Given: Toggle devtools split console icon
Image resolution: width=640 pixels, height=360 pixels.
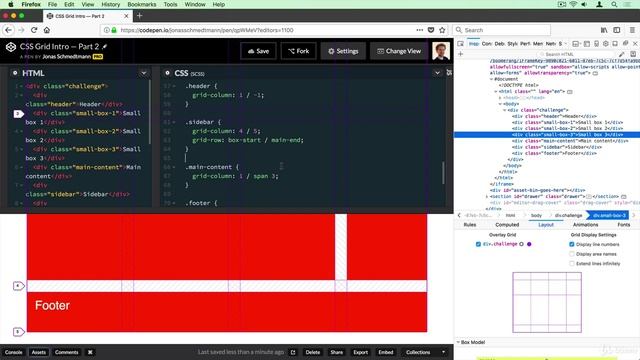Looking at the screenshot, I should [587, 44].
